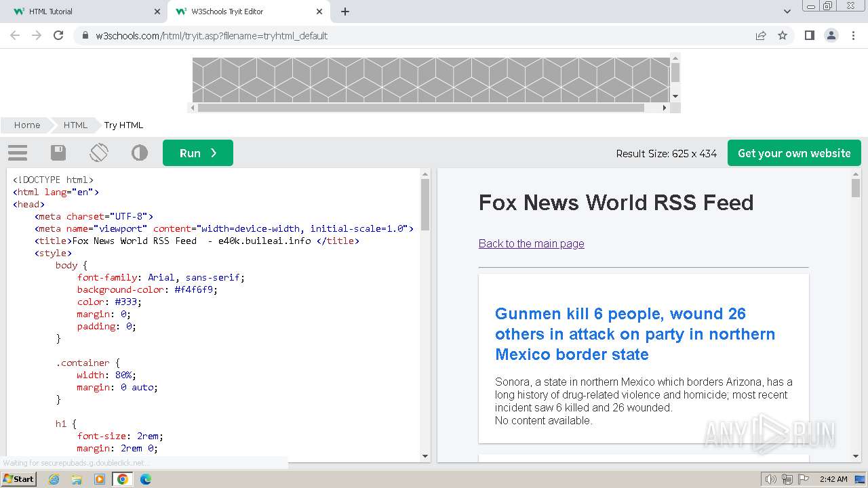The width and height of the screenshot is (868, 488).
Task: Select the Try HTML breadcrumb
Action: coord(123,125)
